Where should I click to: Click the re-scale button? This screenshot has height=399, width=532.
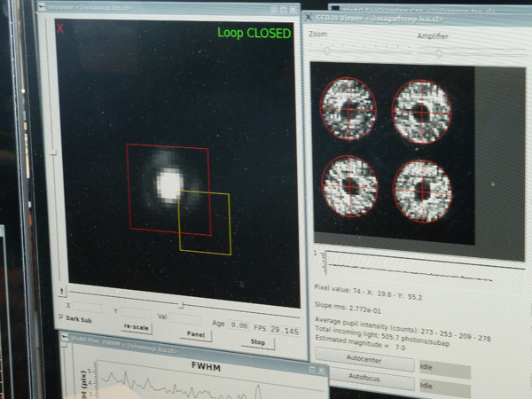137,327
